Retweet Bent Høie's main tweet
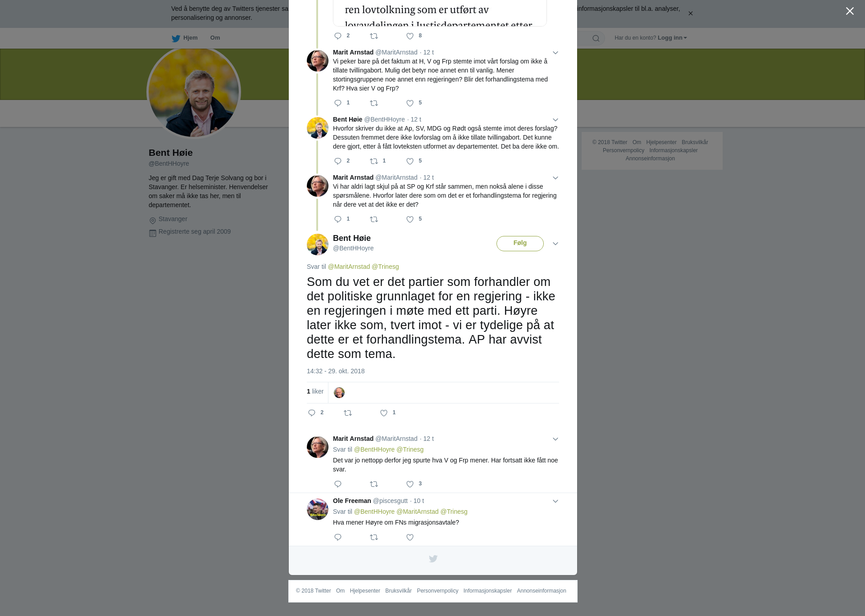Viewport: 865px width, 616px height. coord(348,413)
